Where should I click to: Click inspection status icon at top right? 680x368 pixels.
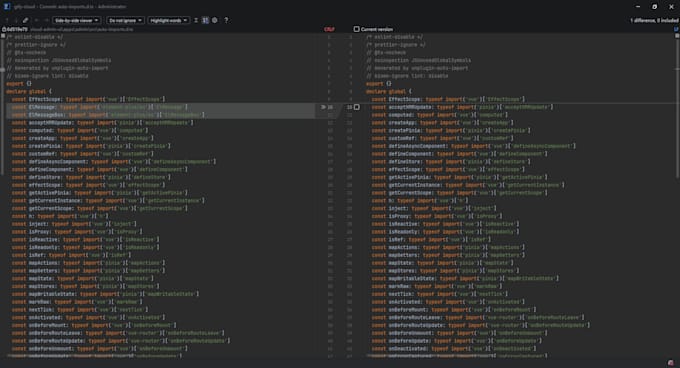point(676,29)
